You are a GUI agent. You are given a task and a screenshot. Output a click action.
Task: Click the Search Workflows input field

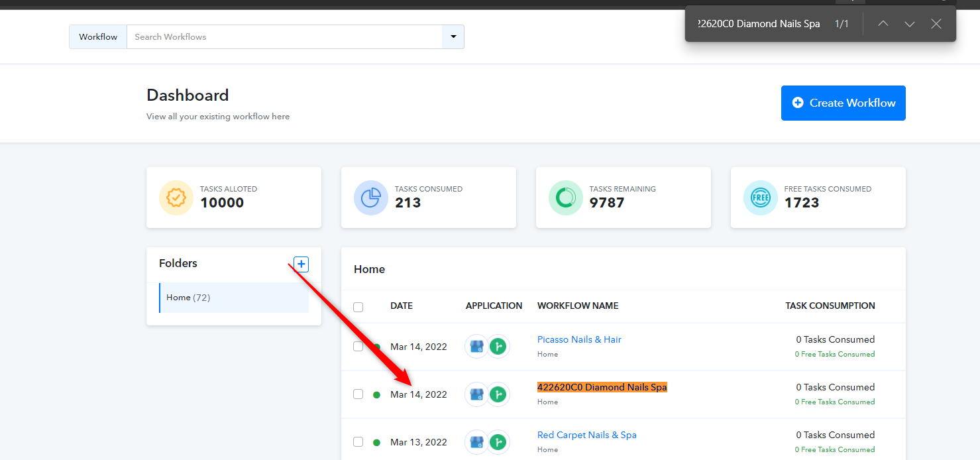click(x=284, y=36)
